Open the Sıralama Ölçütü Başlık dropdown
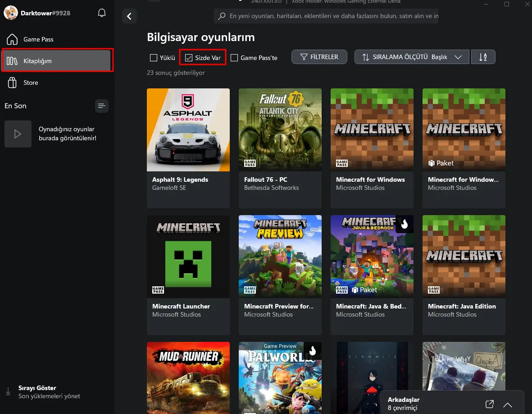 (412, 57)
